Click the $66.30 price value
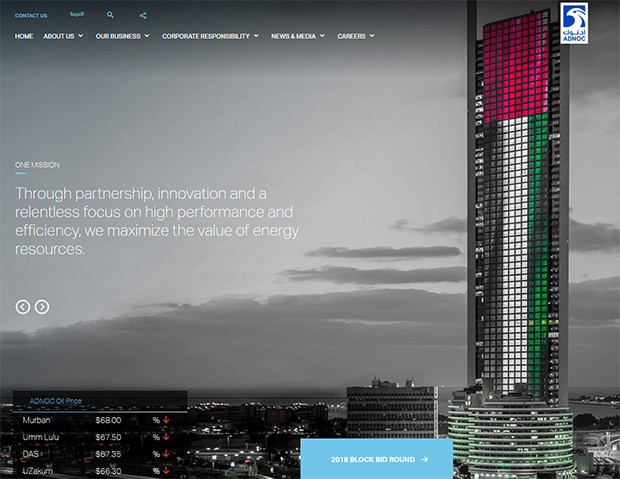Image resolution: width=620 pixels, height=479 pixels. tap(108, 471)
